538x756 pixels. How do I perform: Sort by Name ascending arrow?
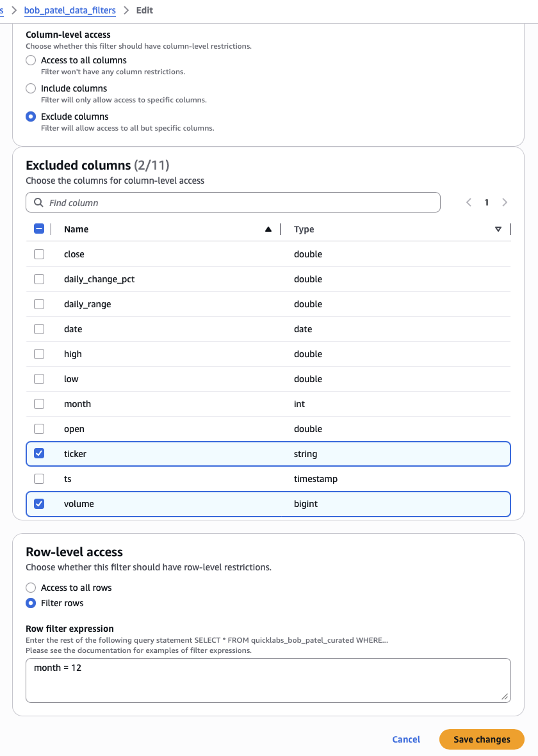(268, 229)
